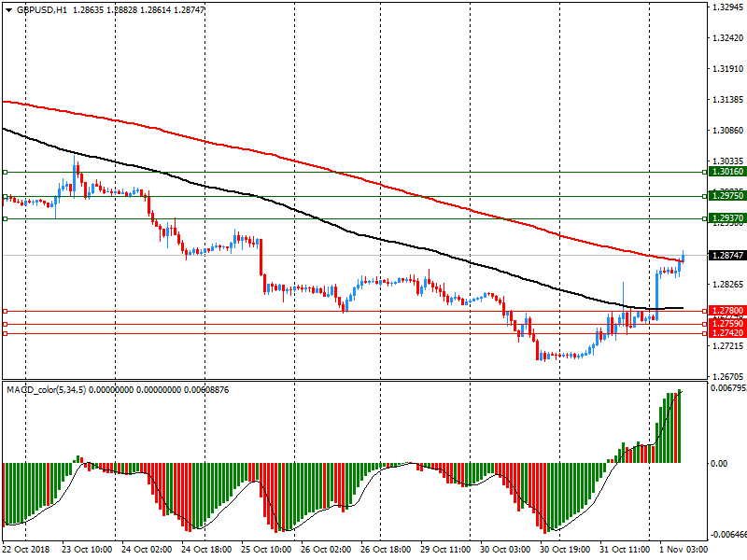The width and height of the screenshot is (747, 560).
Task: Click the MACD 0.00 zero-level scale label
Action: [x=719, y=463]
